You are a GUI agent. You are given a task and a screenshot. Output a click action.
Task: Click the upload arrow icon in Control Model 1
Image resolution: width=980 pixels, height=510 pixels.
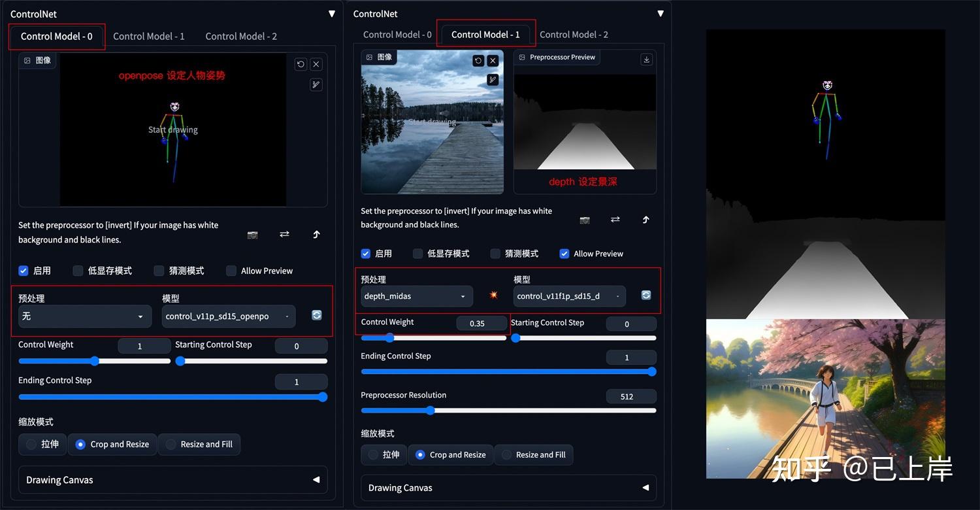click(645, 220)
